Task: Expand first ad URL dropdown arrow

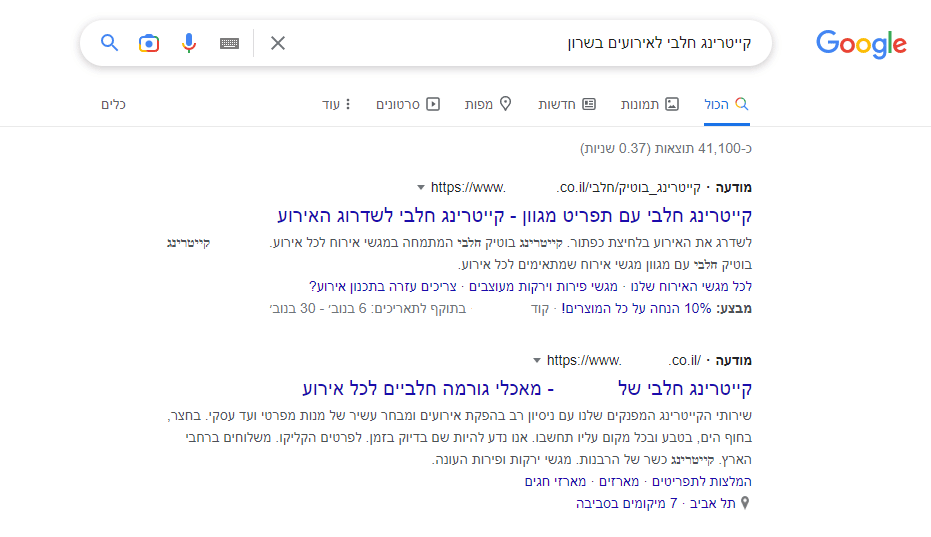Action: [420, 188]
